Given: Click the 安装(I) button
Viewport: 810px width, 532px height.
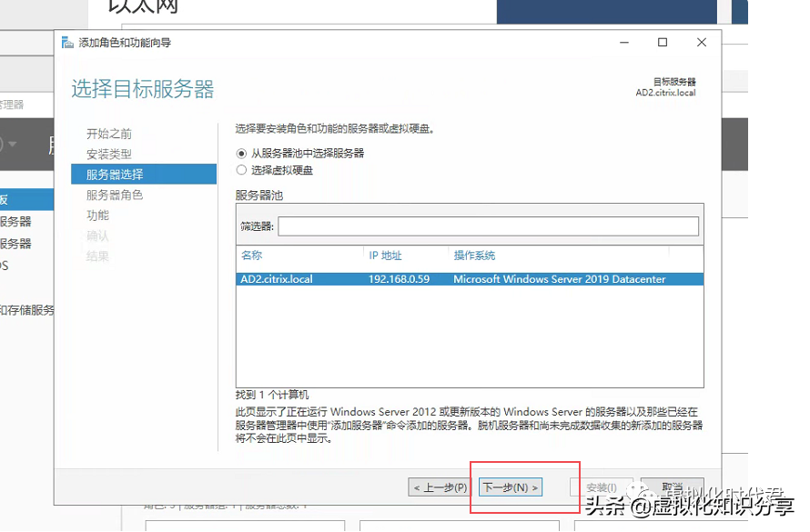Looking at the screenshot, I should (x=602, y=487).
